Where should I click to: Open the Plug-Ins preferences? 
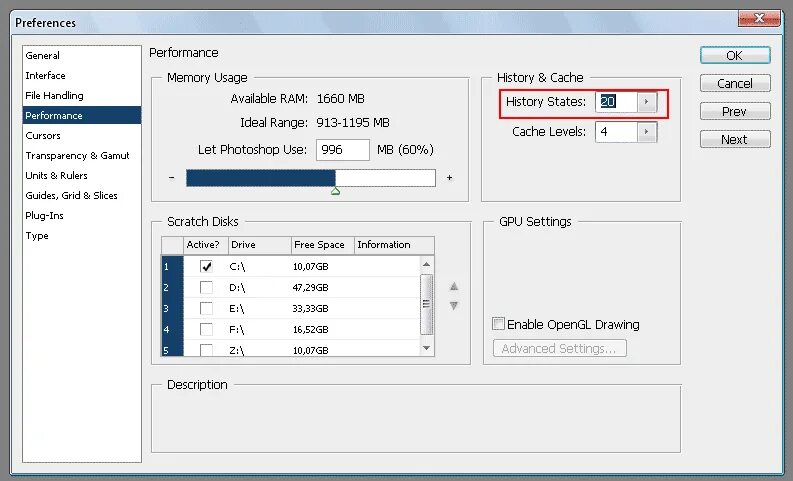tap(45, 215)
